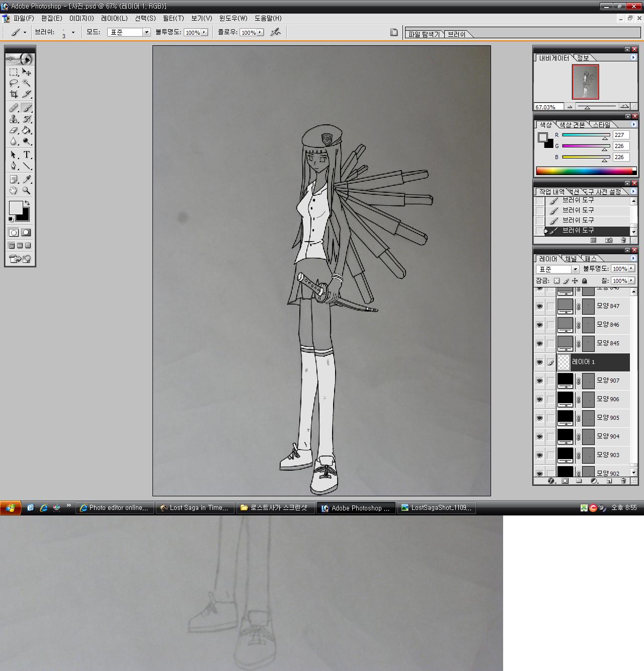Screen dimensions: 644x671
Task: Enable Quick Mask mode
Action: tap(26, 233)
